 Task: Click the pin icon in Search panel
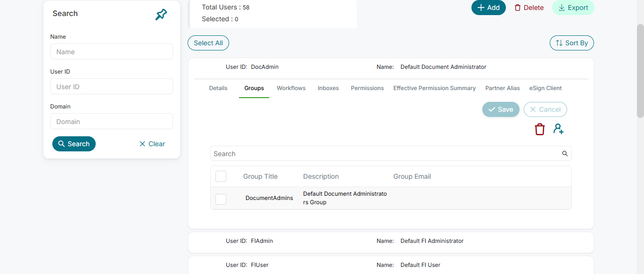coord(161,15)
